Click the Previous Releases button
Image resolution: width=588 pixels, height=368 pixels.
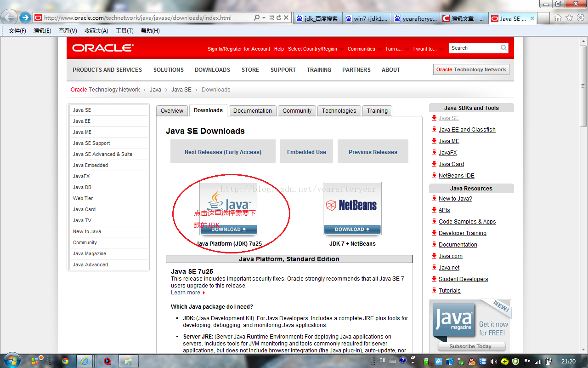point(373,152)
